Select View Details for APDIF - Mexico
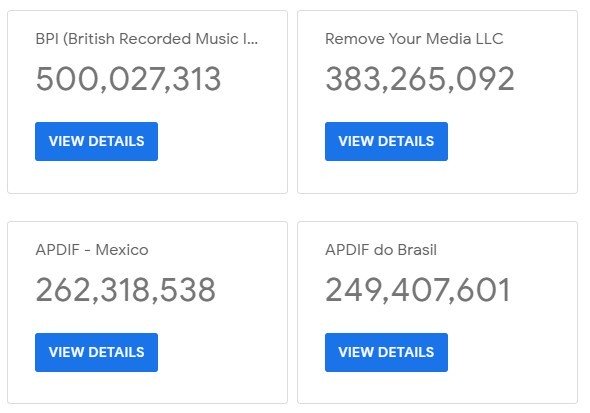The height and width of the screenshot is (413, 590). [96, 352]
